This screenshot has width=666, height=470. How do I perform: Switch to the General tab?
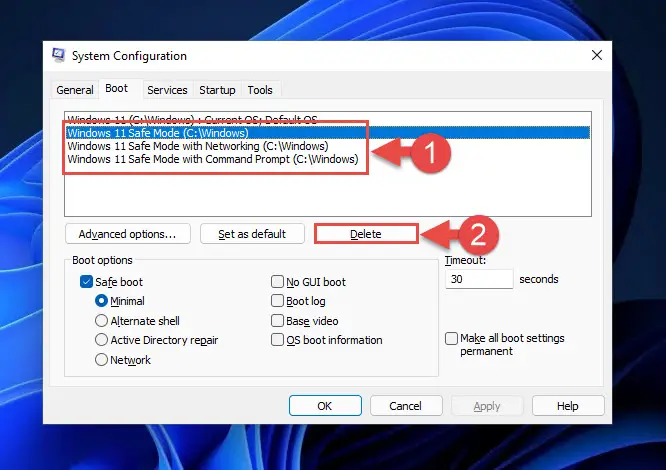(75, 90)
